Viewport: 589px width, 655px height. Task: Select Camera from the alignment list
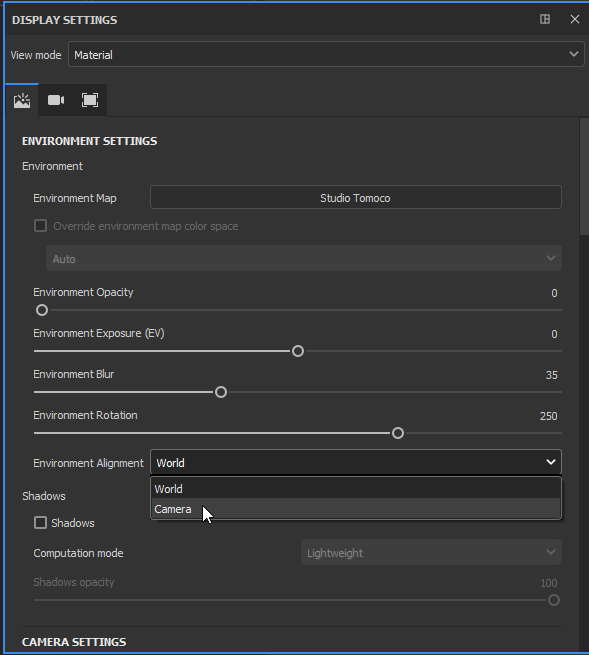click(356, 509)
